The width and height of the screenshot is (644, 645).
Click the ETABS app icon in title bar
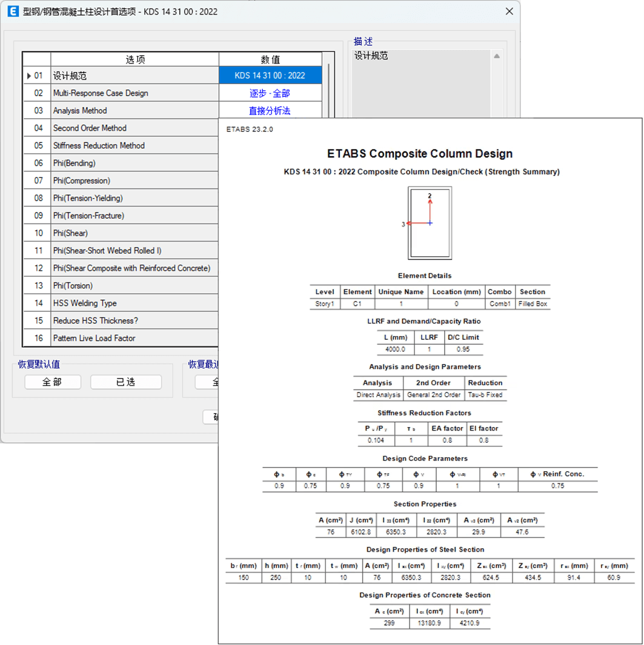[x=13, y=12]
